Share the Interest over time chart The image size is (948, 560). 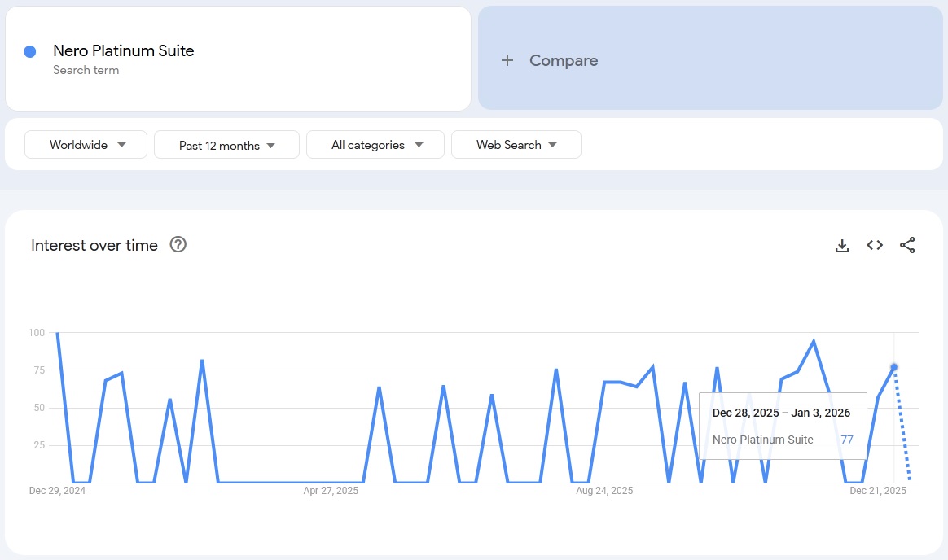(x=907, y=245)
